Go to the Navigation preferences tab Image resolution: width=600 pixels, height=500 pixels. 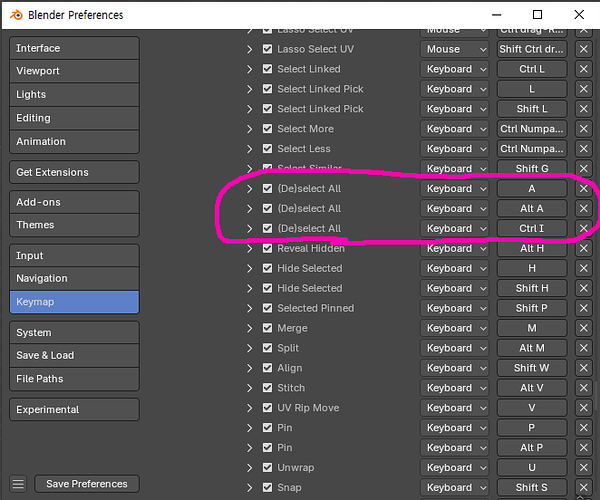tap(74, 278)
